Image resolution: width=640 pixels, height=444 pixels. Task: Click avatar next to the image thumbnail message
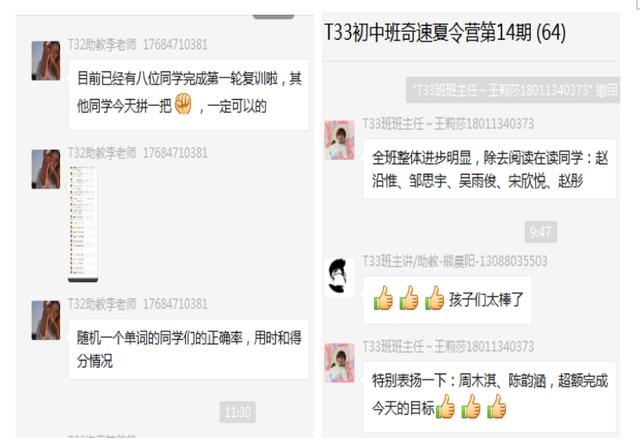pyautogui.click(x=46, y=169)
